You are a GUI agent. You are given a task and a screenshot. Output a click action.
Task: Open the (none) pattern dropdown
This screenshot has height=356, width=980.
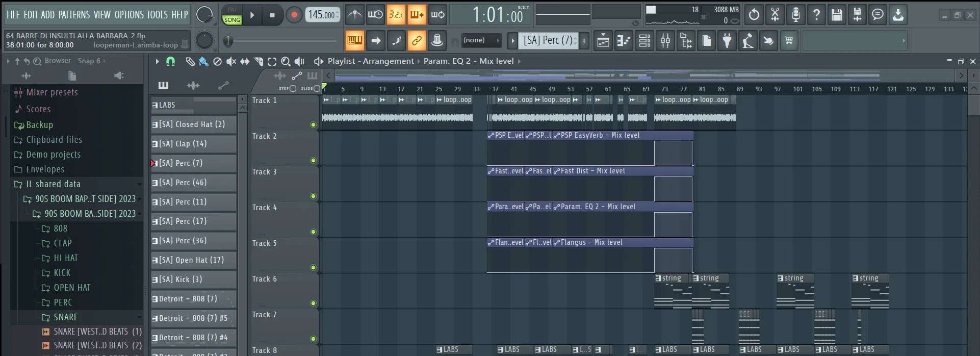pos(481,40)
